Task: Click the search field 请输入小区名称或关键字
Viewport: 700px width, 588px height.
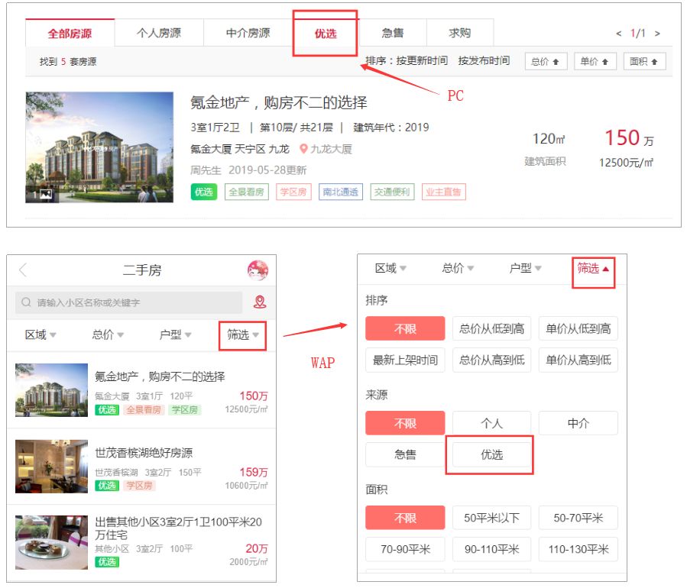Action: click(115, 302)
